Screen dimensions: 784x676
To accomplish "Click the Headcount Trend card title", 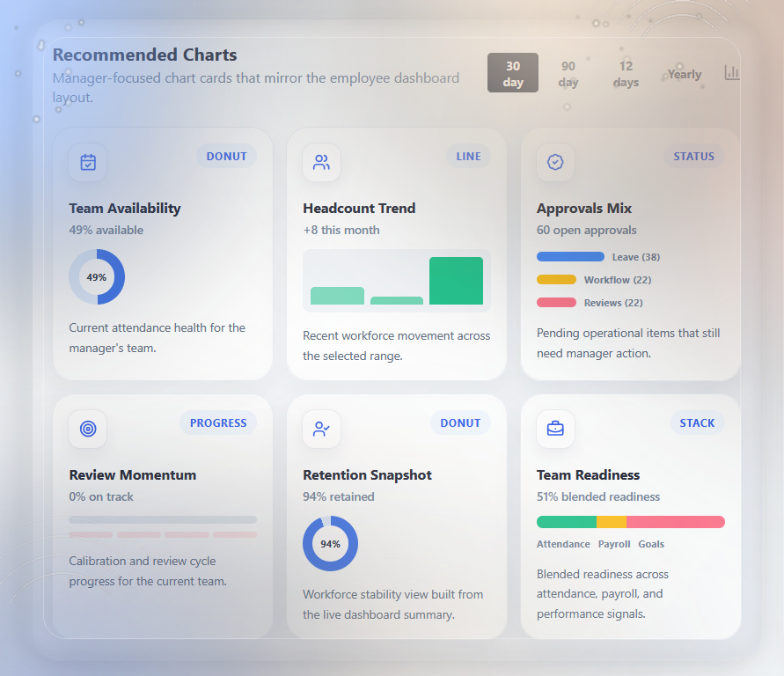I will 359,208.
